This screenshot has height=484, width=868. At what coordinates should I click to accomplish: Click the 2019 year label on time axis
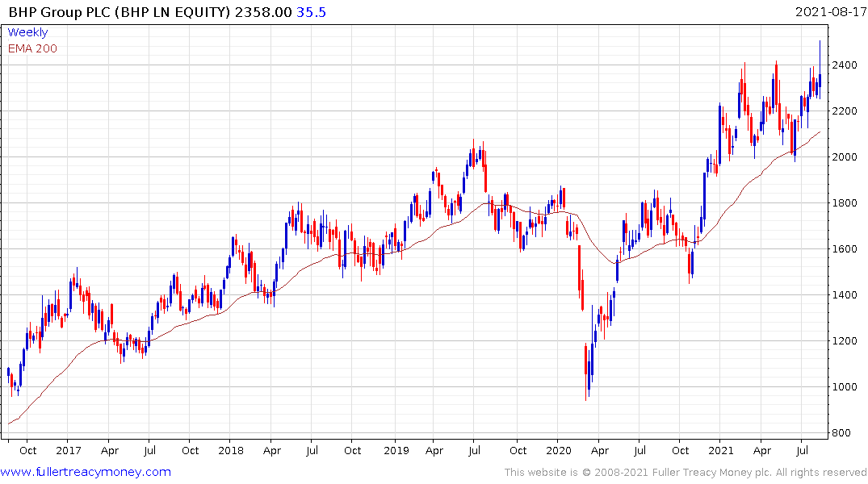click(x=396, y=450)
